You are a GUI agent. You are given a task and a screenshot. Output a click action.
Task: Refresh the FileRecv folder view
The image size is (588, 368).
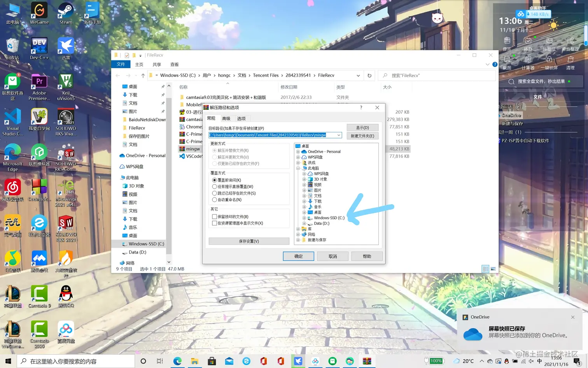(x=369, y=76)
